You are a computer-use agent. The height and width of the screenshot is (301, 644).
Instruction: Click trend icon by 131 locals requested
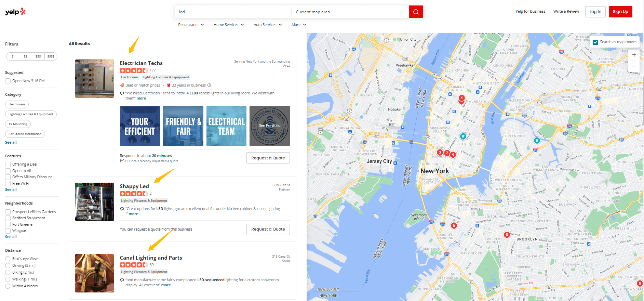[122, 161]
